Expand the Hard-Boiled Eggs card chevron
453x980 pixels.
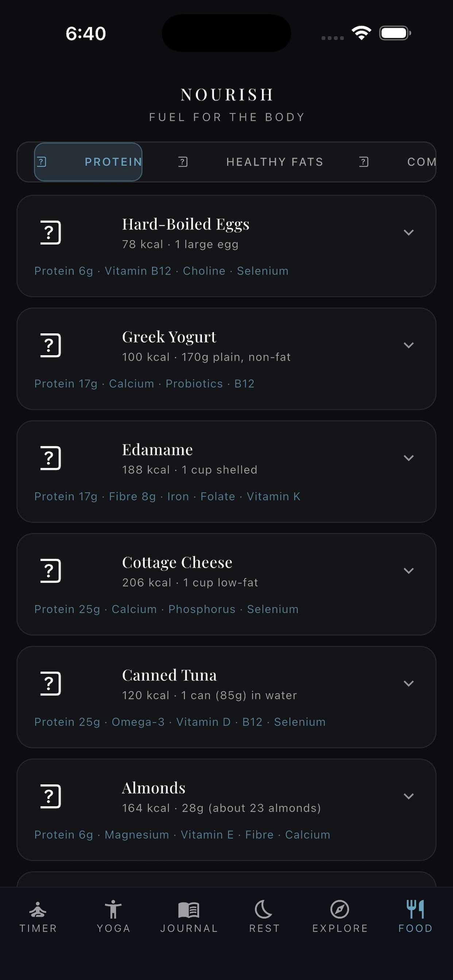click(x=409, y=233)
